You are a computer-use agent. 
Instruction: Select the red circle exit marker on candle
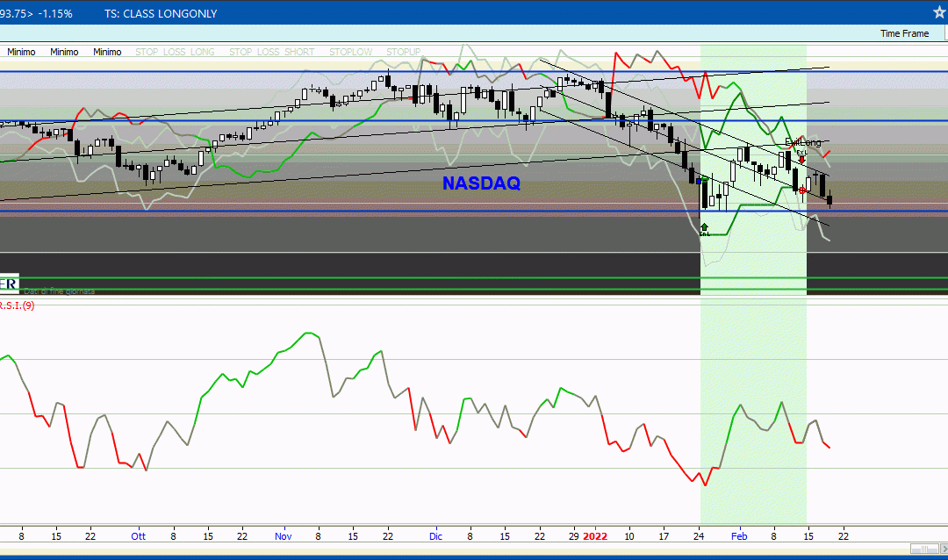802,190
